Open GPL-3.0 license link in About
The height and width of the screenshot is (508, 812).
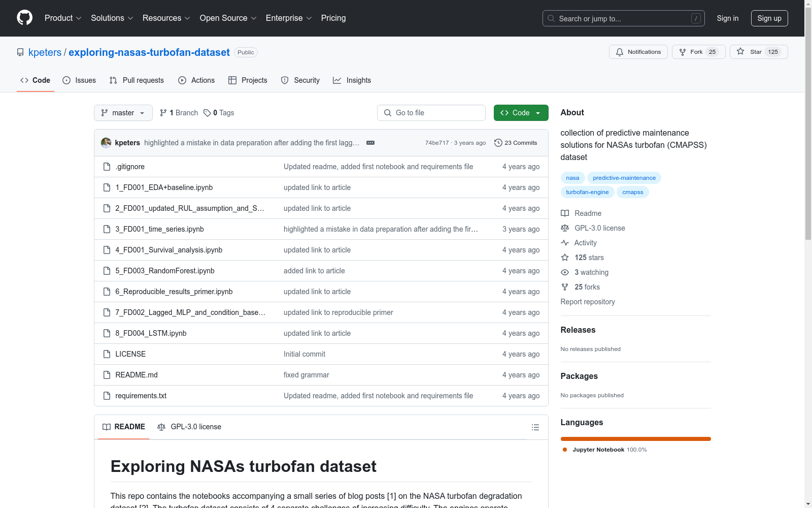coord(593,228)
